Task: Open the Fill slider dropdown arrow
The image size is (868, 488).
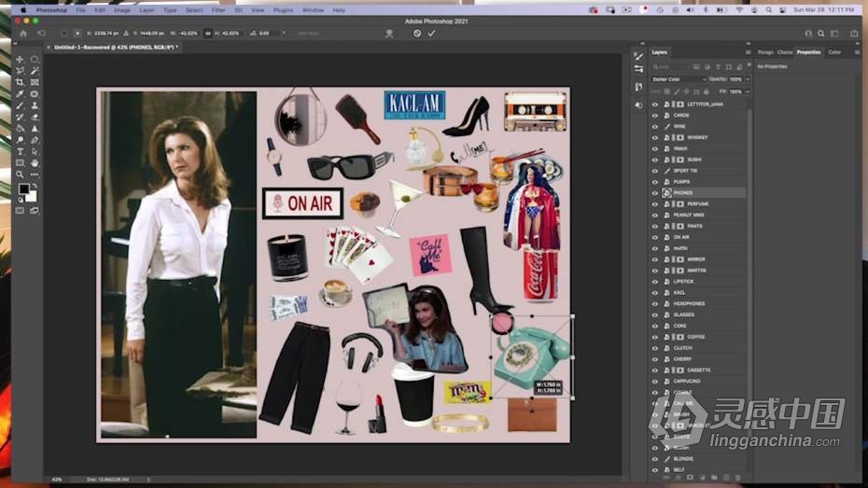Action: [x=748, y=91]
